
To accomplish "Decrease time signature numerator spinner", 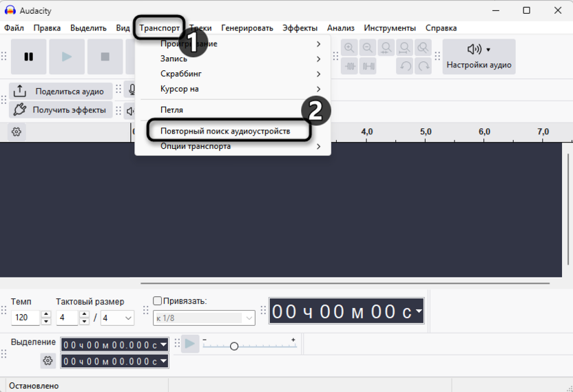I will coord(84,322).
